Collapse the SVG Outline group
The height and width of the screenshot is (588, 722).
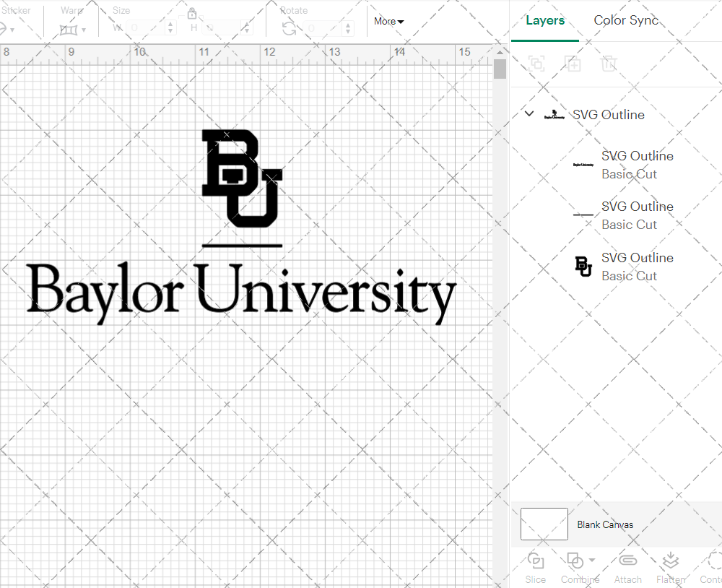pyautogui.click(x=529, y=114)
